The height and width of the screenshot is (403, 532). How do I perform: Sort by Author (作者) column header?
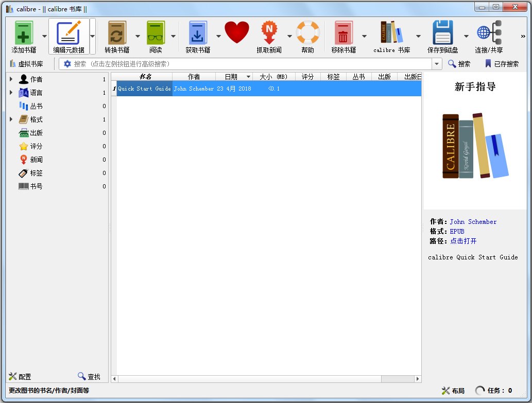[194, 77]
